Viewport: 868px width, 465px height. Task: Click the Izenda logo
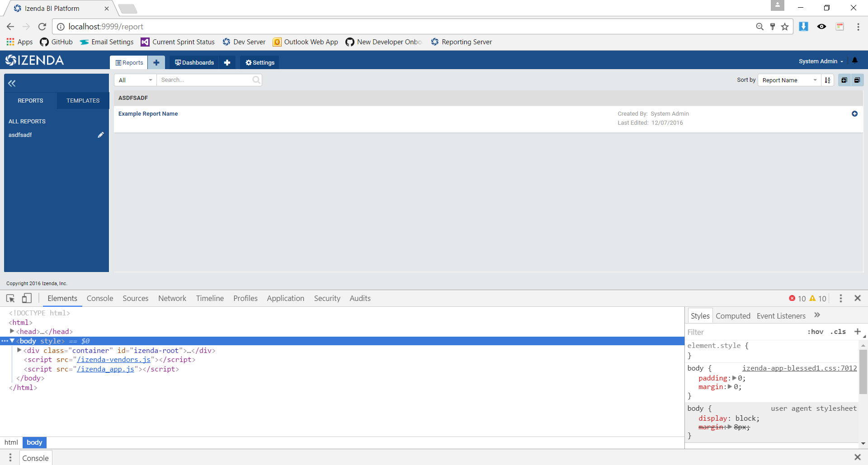pos(35,60)
